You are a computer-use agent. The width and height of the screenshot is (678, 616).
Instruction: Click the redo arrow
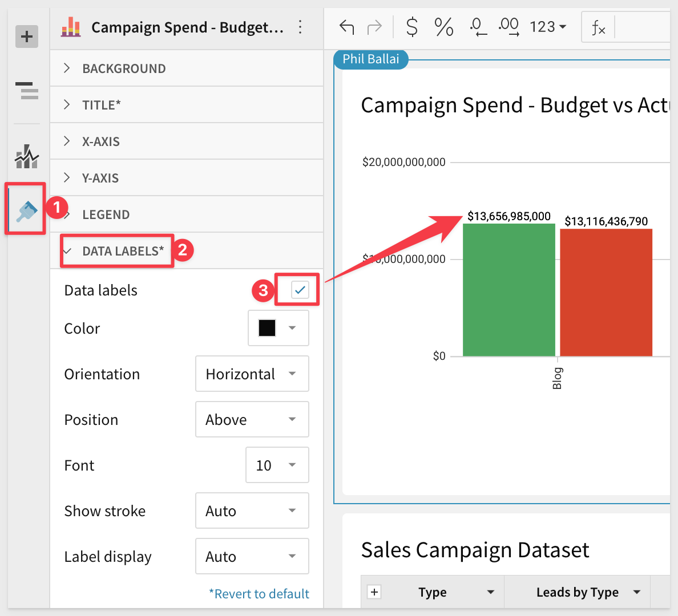374,27
